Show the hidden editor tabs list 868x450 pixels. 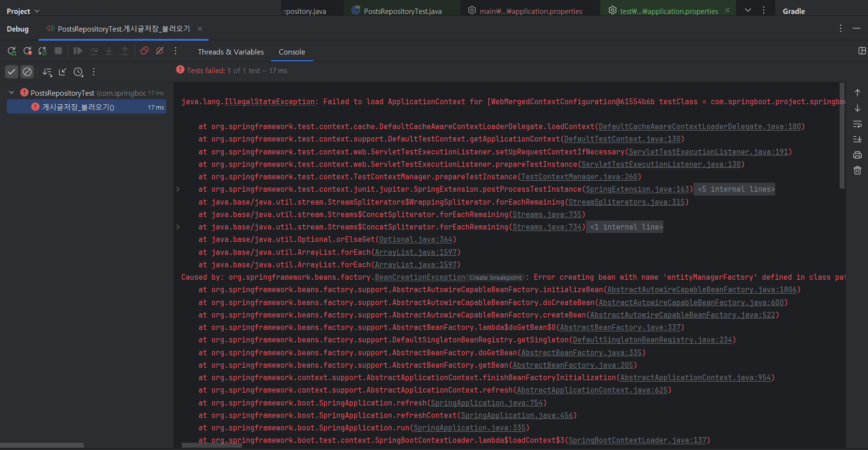click(748, 10)
